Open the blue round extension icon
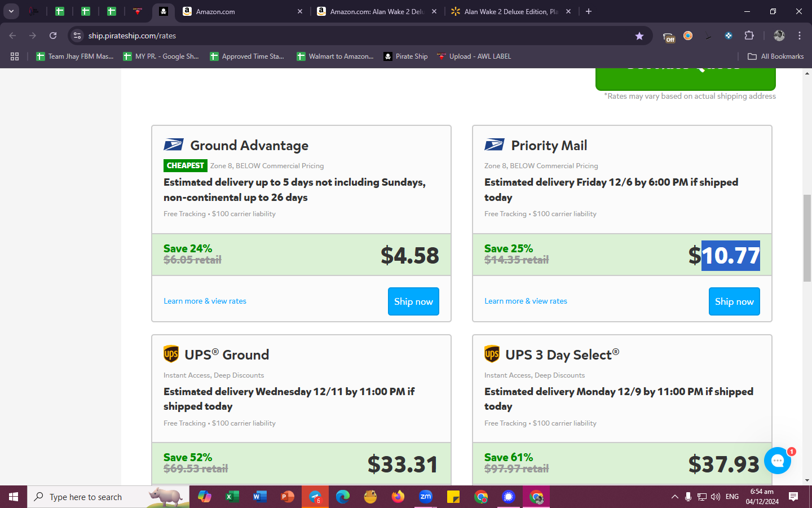Viewport: 812px width, 508px height. (x=729, y=36)
